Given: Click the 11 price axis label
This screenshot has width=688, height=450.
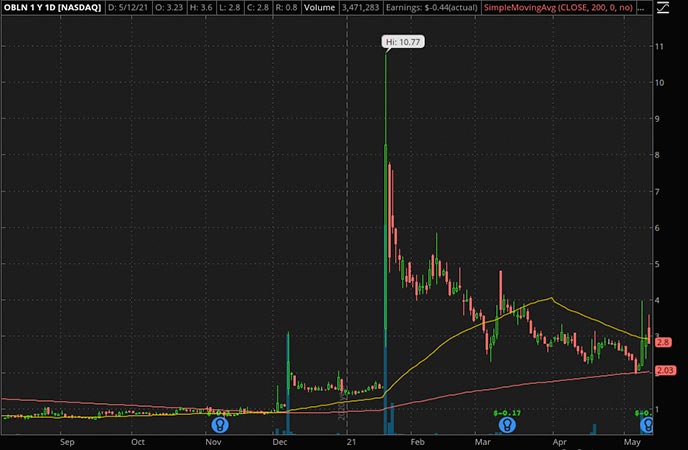Looking at the screenshot, I should (x=659, y=46).
